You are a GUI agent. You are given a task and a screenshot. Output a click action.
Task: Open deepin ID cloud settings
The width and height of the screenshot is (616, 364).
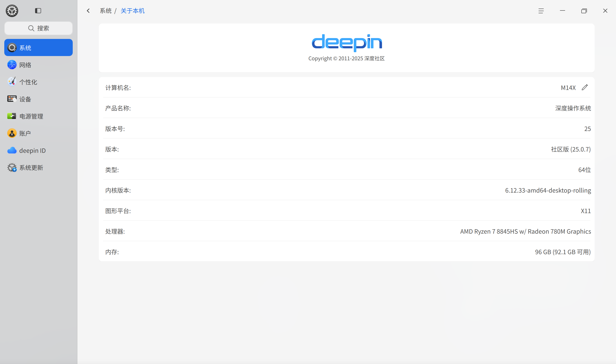coord(38,150)
